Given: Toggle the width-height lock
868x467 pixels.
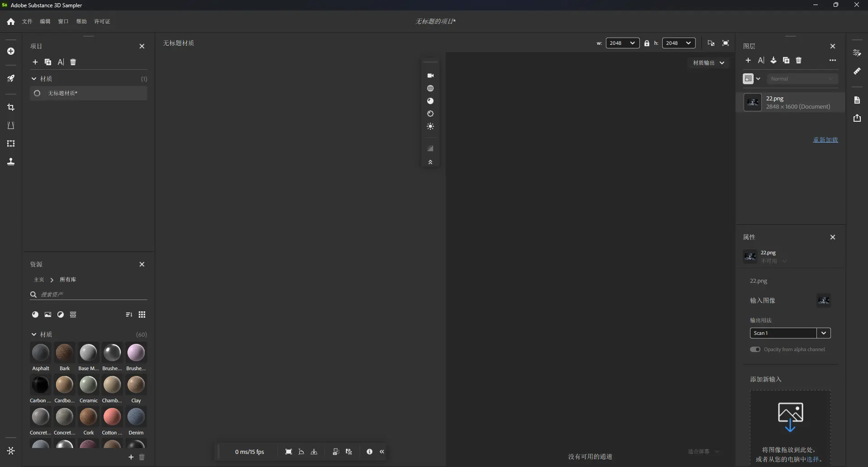Looking at the screenshot, I should pos(647,43).
